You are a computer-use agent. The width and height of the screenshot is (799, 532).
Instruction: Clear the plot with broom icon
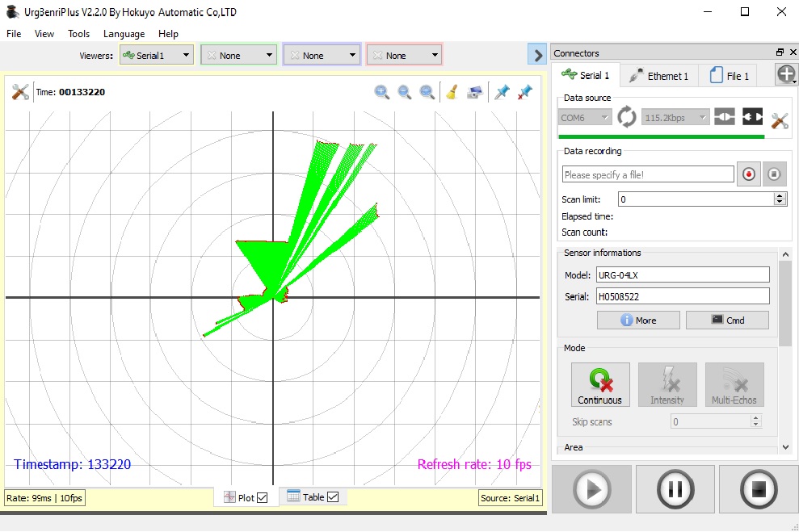click(x=452, y=92)
